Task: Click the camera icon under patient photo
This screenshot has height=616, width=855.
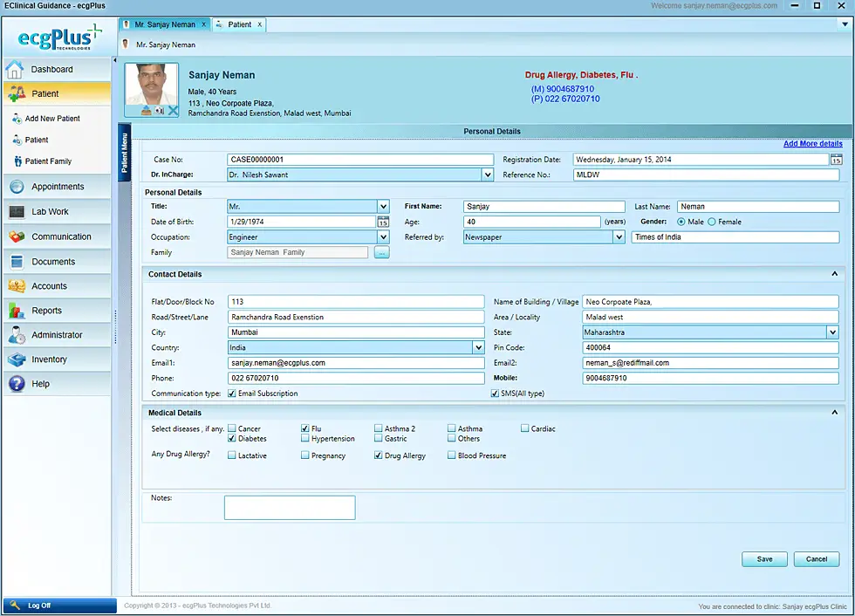Action: (158, 111)
